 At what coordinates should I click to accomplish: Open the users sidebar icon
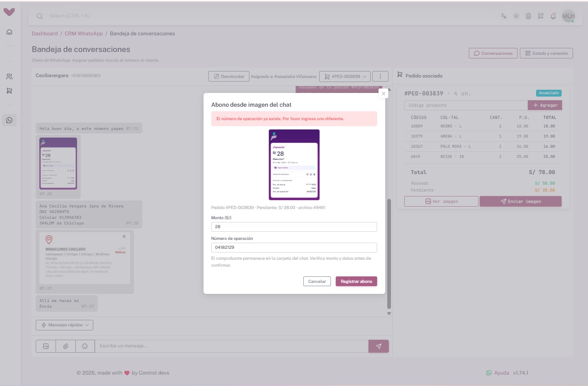(9, 77)
